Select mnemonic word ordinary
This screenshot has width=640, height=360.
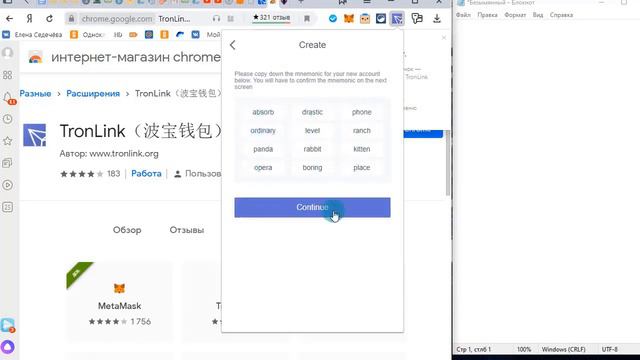click(x=263, y=131)
